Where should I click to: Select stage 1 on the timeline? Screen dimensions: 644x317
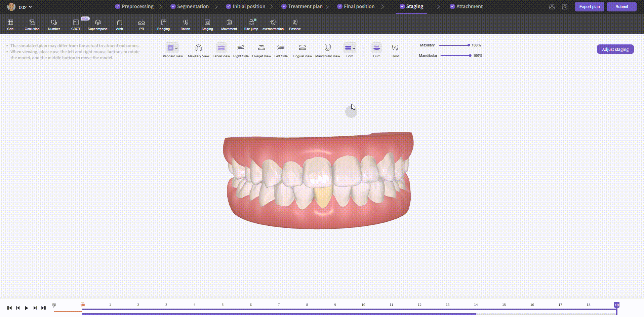(110, 305)
